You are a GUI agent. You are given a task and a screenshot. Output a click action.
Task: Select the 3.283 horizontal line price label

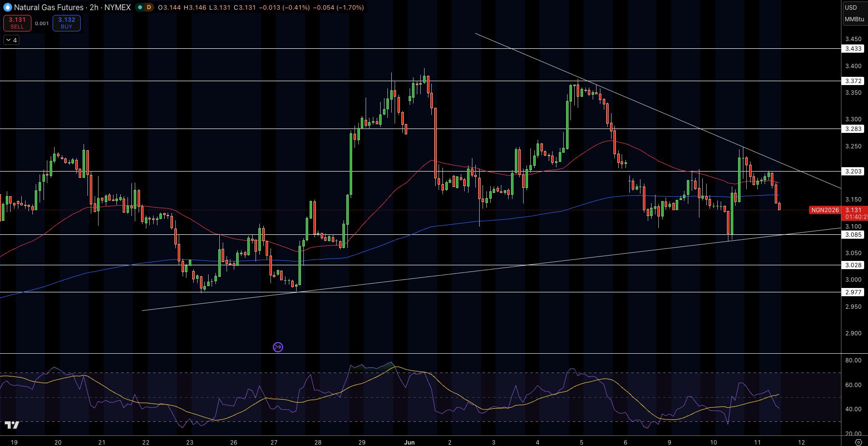click(x=854, y=129)
